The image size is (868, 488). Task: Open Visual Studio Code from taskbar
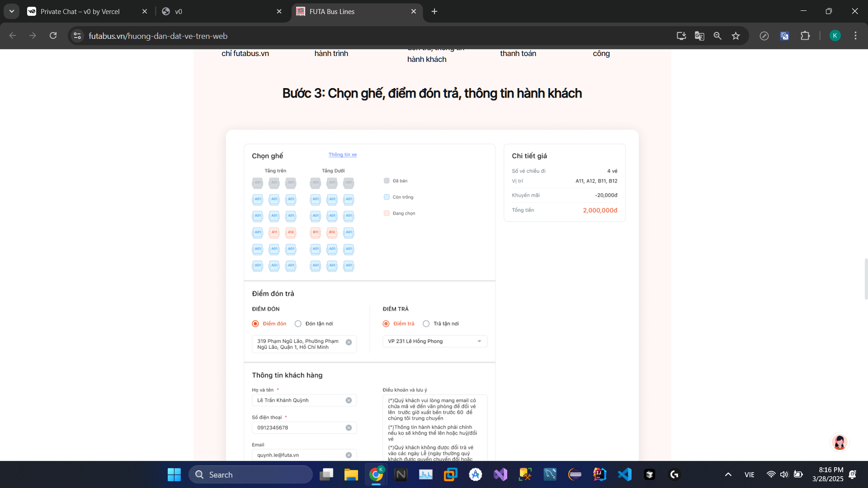[625, 474]
